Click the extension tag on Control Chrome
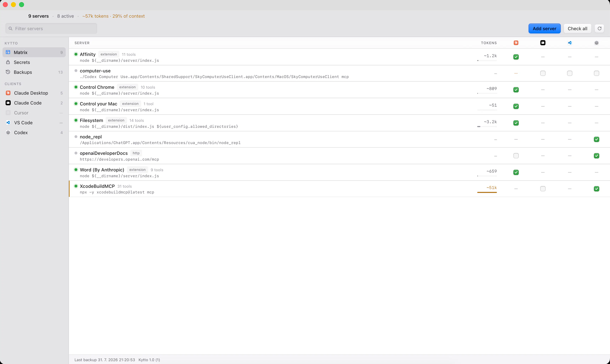This screenshot has height=364, width=610. pos(127,87)
